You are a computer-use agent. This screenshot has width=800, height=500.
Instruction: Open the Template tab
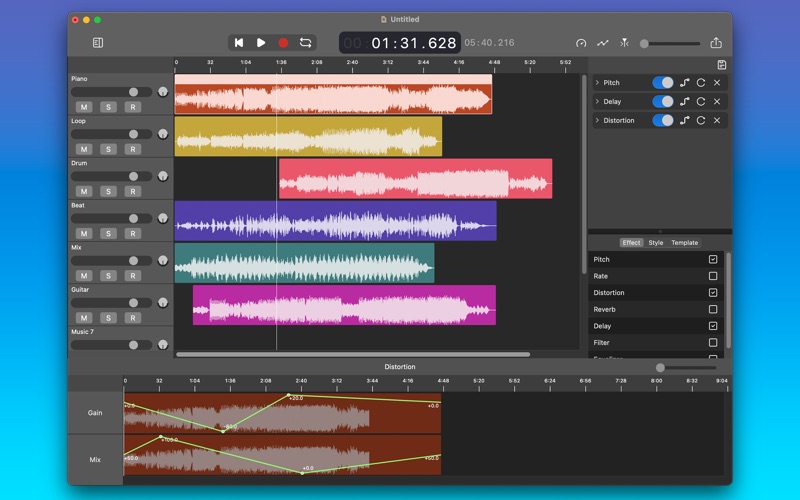coord(685,243)
